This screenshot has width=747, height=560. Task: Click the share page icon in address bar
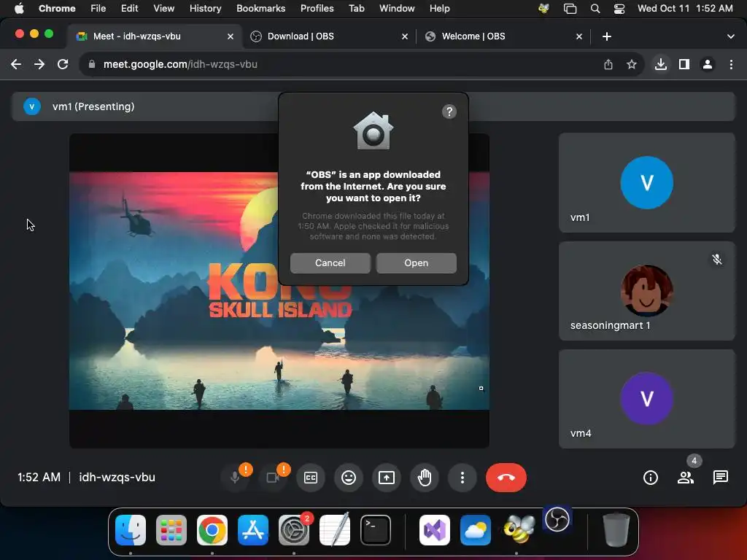point(608,64)
